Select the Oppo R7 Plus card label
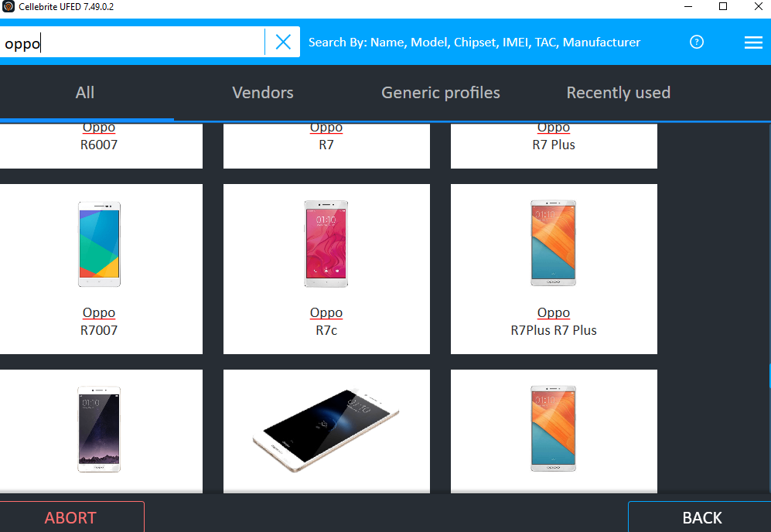This screenshot has width=771, height=532. point(554,136)
